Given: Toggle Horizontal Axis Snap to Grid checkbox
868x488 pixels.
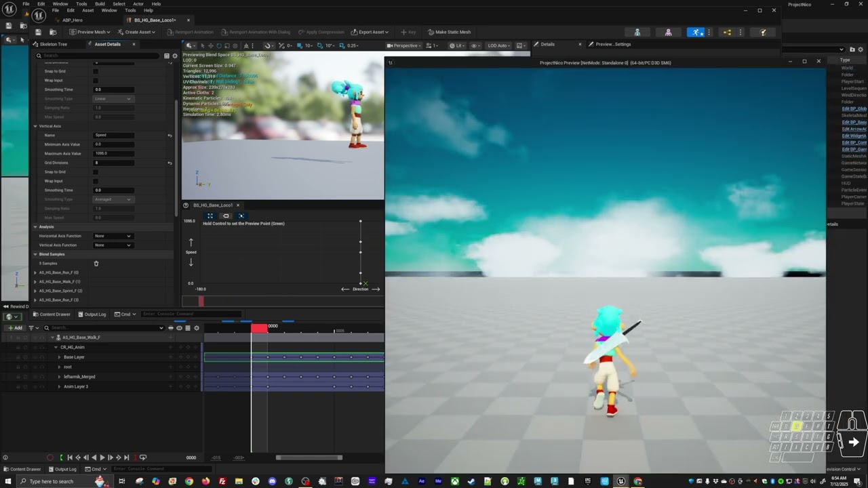Looking at the screenshot, I should (96, 71).
